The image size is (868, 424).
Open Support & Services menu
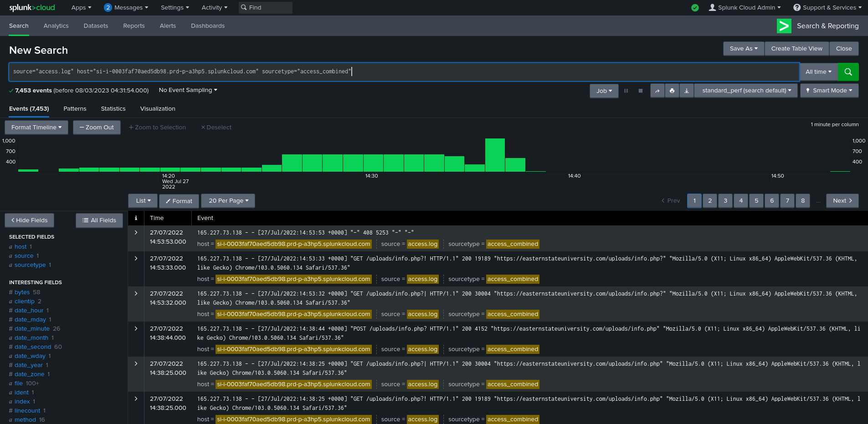point(827,8)
